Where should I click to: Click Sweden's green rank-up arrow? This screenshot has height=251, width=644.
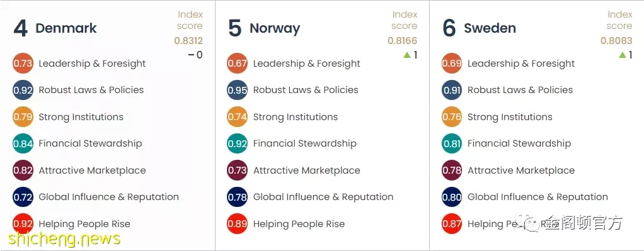[x=622, y=55]
